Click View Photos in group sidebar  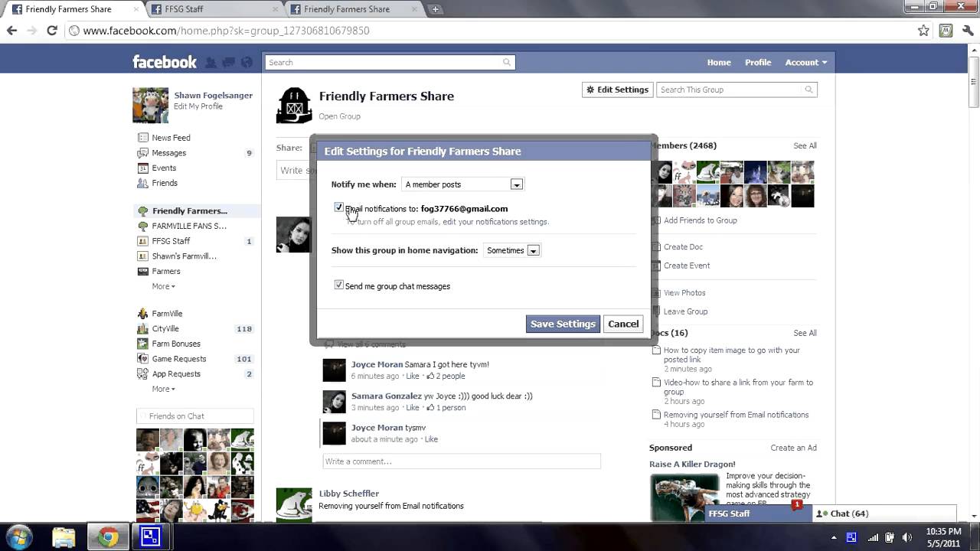click(x=684, y=293)
